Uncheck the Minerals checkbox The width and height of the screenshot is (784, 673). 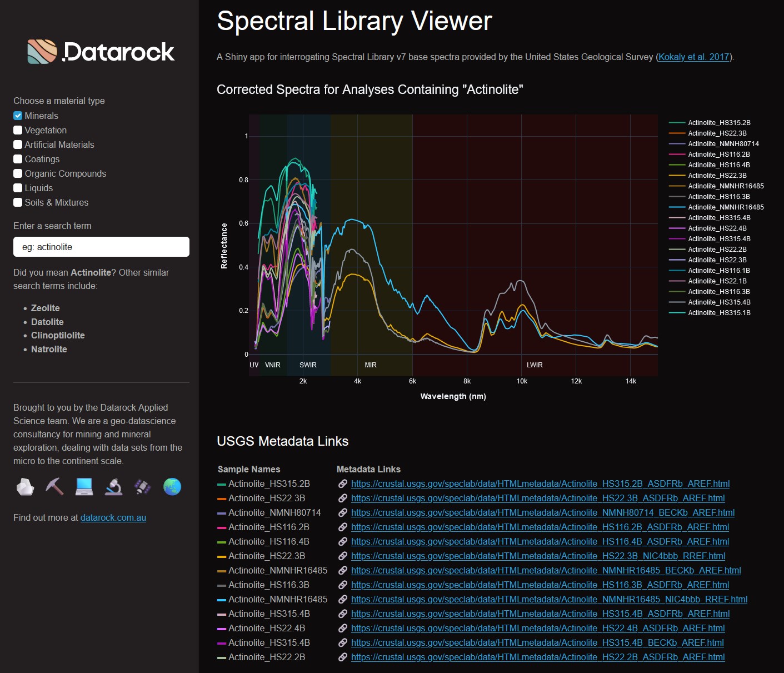coord(18,116)
